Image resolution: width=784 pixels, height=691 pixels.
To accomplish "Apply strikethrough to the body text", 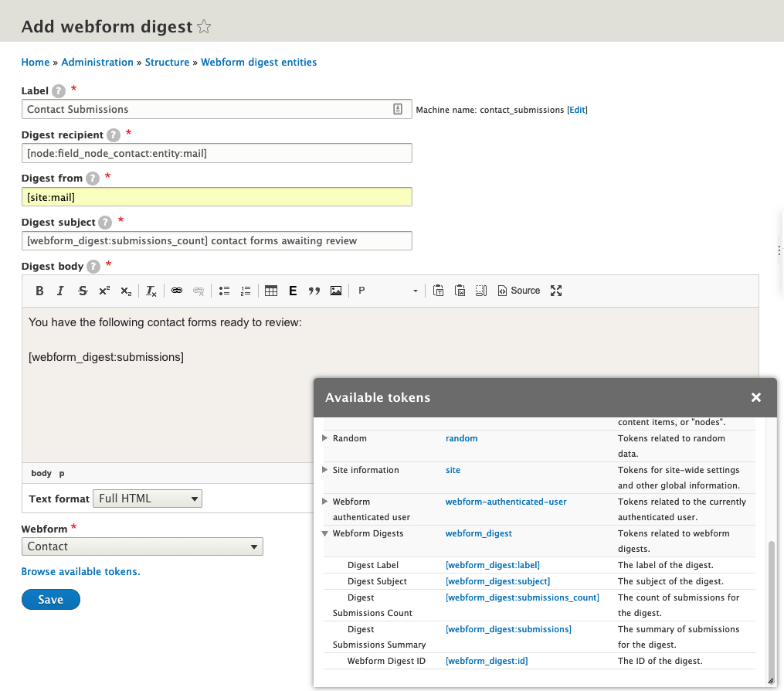I will coord(82,291).
